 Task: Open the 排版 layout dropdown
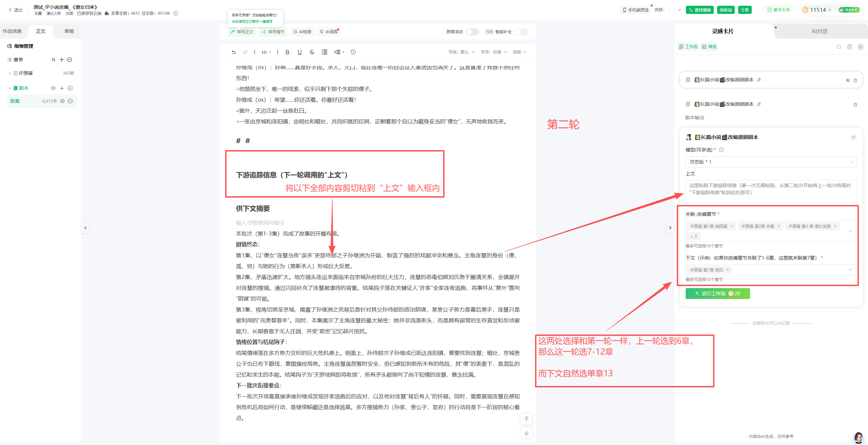[519, 52]
